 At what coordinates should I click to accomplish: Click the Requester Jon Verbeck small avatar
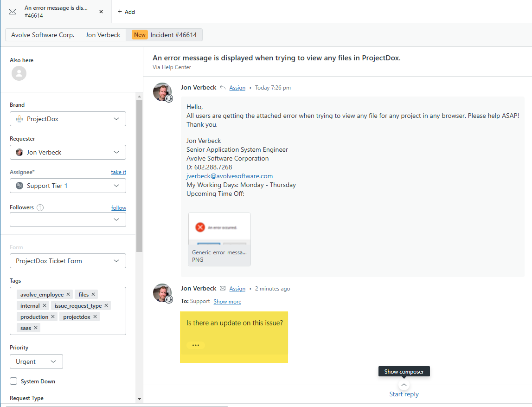pos(19,152)
